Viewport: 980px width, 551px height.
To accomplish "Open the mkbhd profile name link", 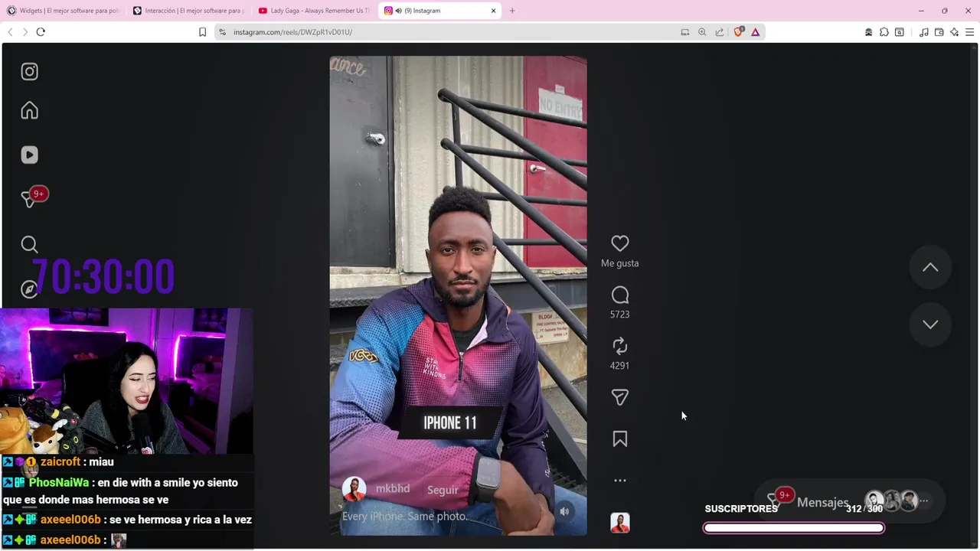I will click(393, 488).
